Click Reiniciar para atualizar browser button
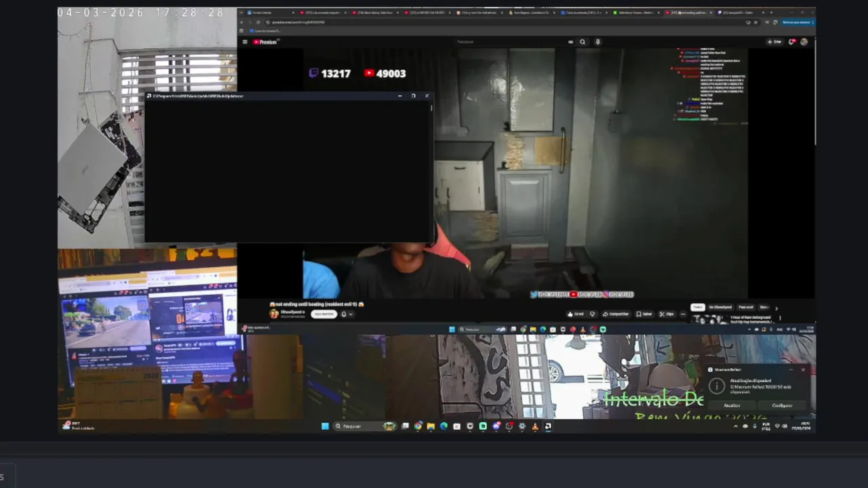Screen dimensions: 868x488 point(797,22)
